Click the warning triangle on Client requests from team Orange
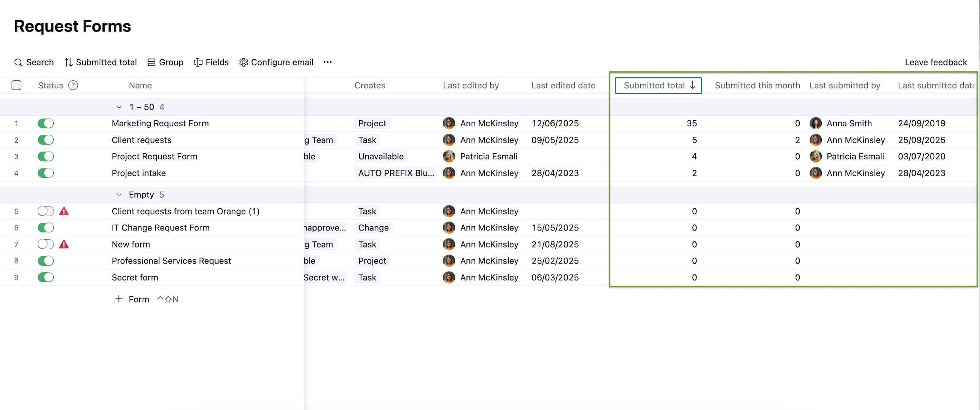 pos(64,211)
